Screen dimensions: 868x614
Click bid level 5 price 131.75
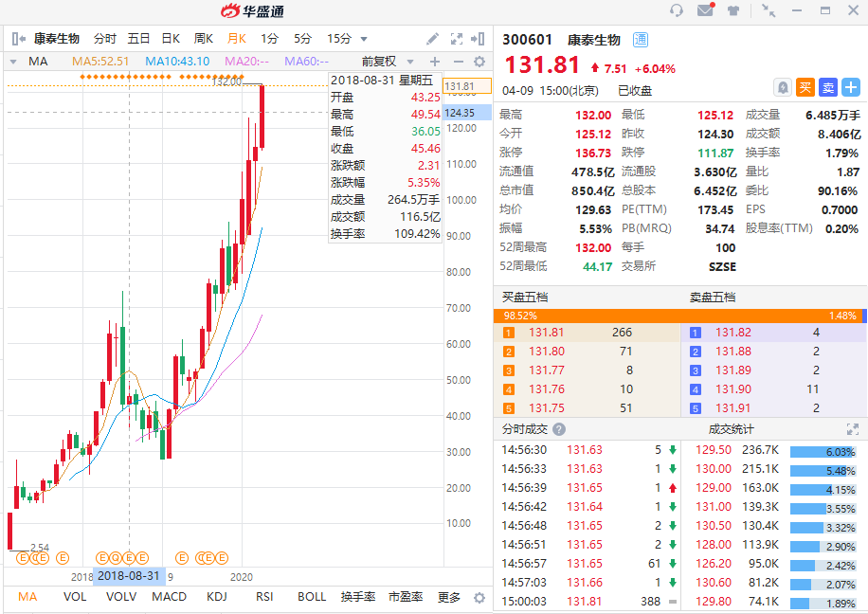[547, 408]
